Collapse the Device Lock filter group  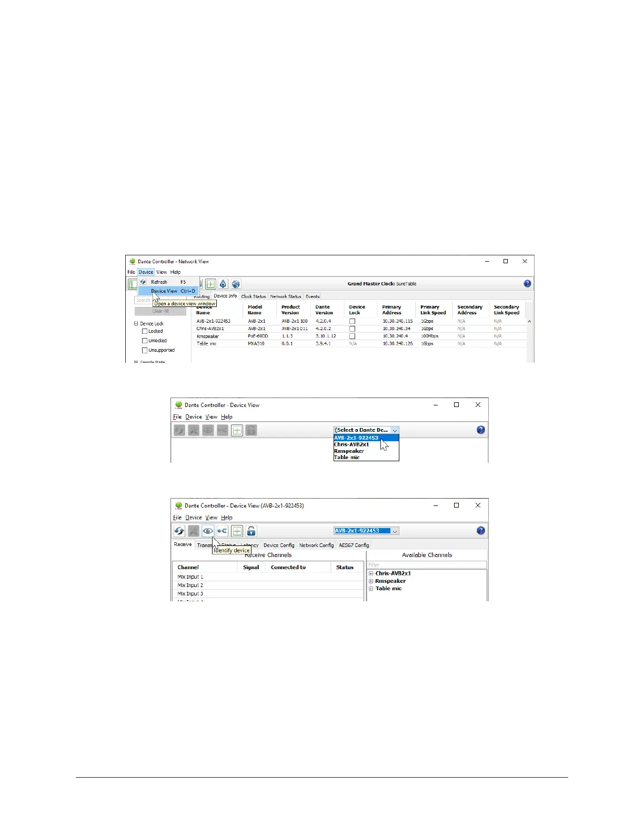tap(136, 324)
